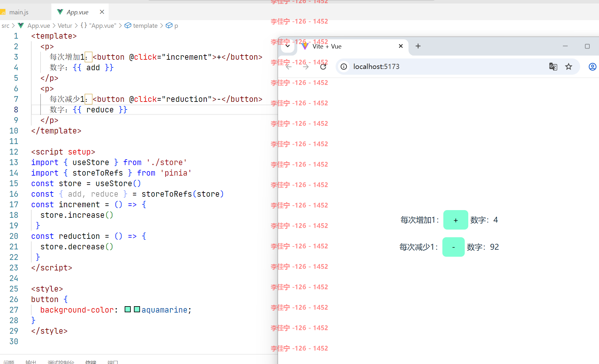Close the App.vue editor tab
599x364 pixels.
[102, 12]
